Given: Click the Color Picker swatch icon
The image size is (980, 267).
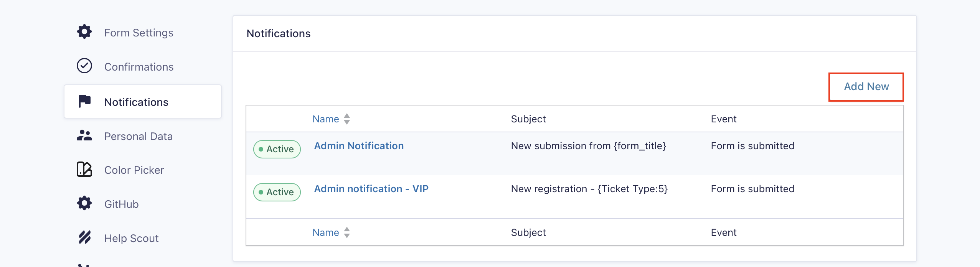Looking at the screenshot, I should 84,169.
